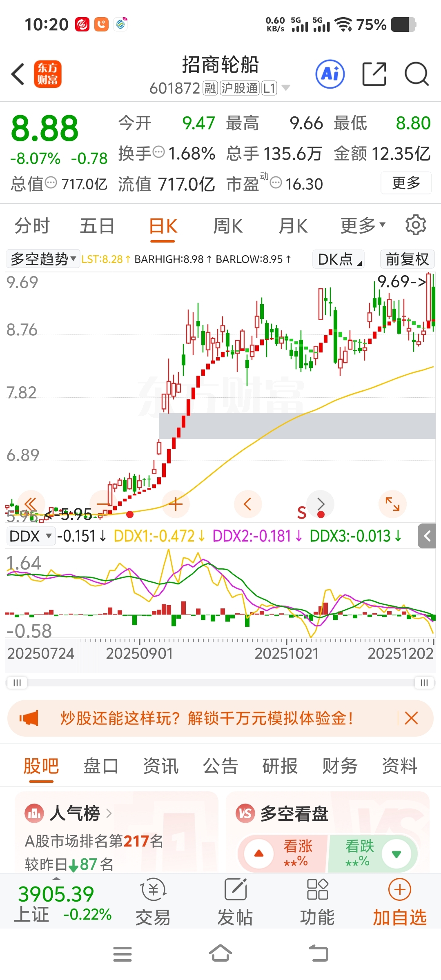Tap the dynamic P/E info icon
441x980 pixels.
click(276, 183)
